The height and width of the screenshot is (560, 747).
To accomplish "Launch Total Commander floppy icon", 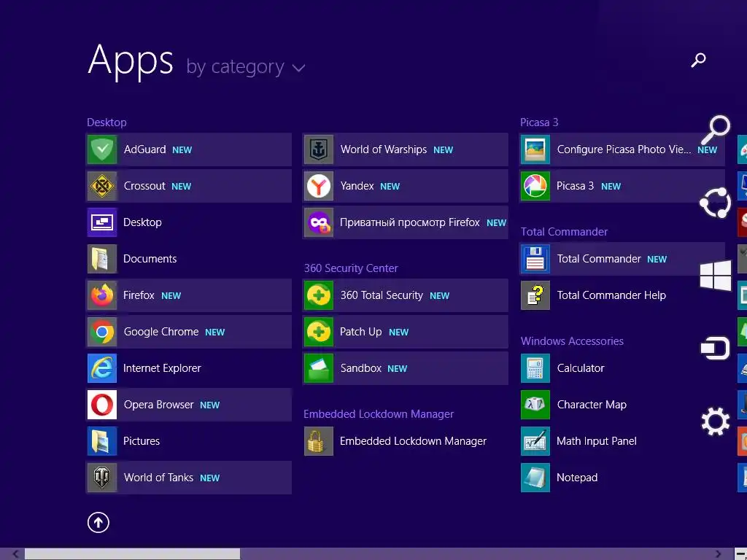I will point(535,259).
